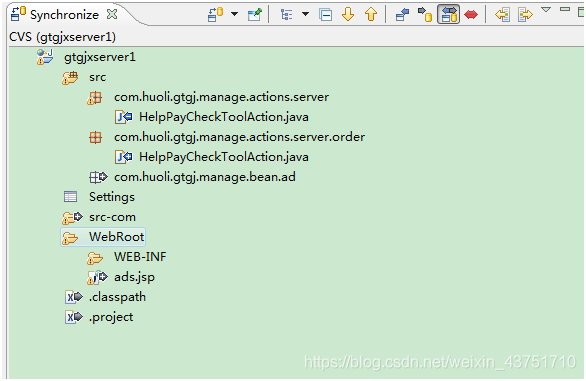
Task: Update all incoming changes
Action: point(502,15)
